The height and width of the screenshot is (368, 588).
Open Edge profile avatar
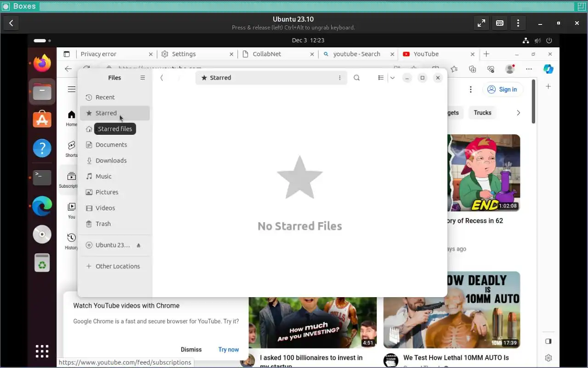(509, 69)
